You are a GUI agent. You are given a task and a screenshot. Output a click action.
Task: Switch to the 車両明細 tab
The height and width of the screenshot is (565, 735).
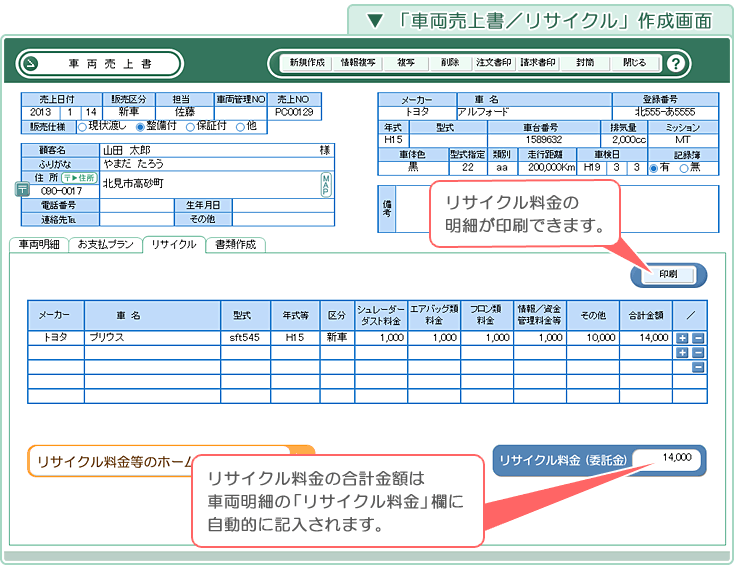pos(39,244)
